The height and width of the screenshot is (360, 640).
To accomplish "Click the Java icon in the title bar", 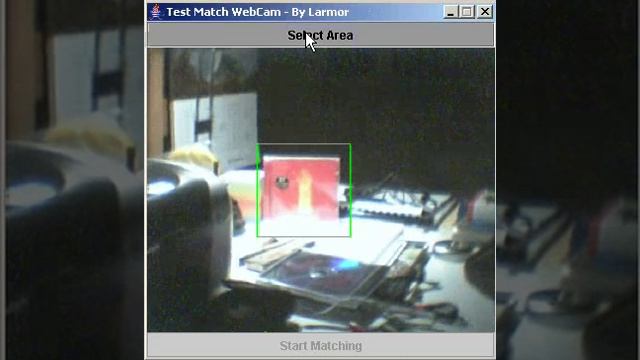I will pyautogui.click(x=156, y=12).
